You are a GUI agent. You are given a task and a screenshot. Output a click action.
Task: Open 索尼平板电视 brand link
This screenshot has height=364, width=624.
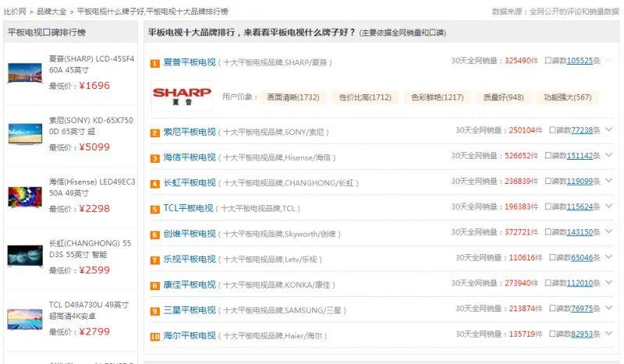(x=190, y=132)
